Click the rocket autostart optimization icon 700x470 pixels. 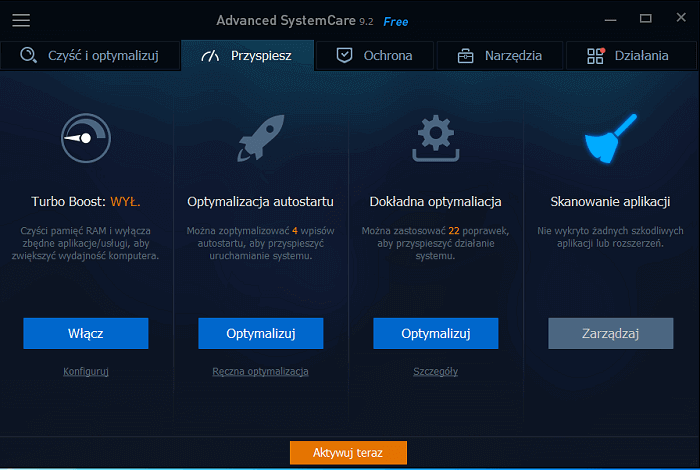coord(260,138)
